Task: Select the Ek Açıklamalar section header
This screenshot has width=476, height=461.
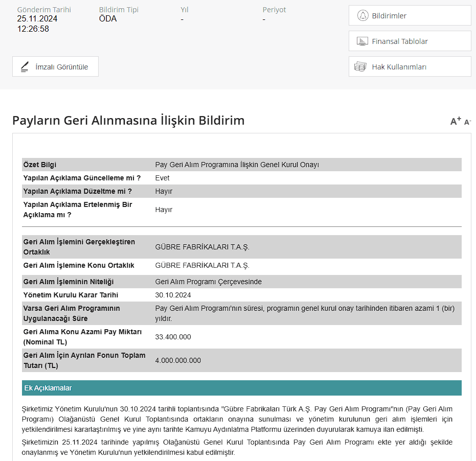Action: [x=242, y=388]
